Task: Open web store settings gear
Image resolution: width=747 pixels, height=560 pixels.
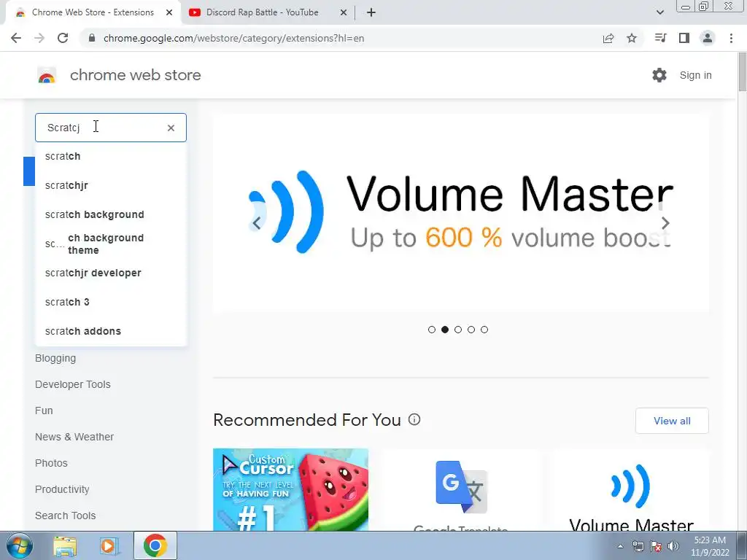Action: [659, 75]
